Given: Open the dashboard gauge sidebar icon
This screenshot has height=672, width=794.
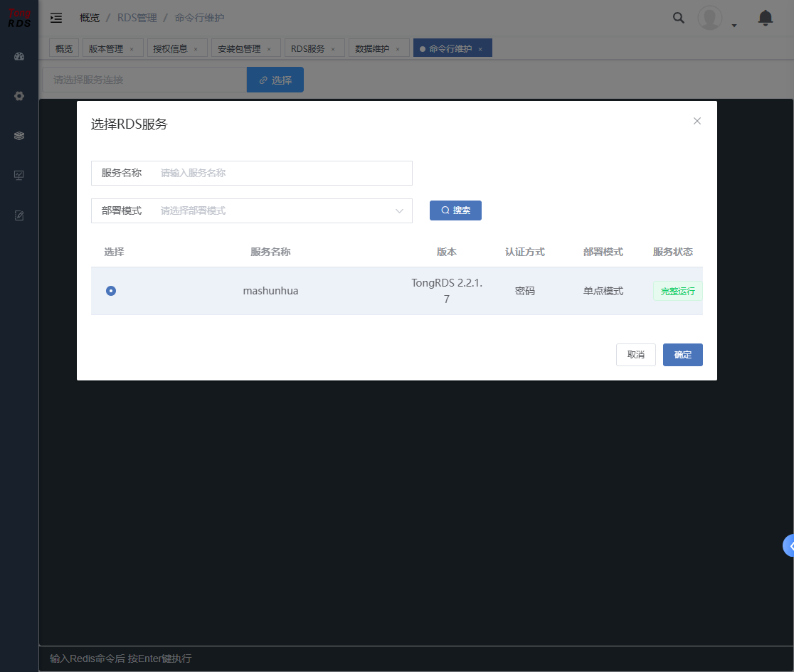Looking at the screenshot, I should click(19, 57).
